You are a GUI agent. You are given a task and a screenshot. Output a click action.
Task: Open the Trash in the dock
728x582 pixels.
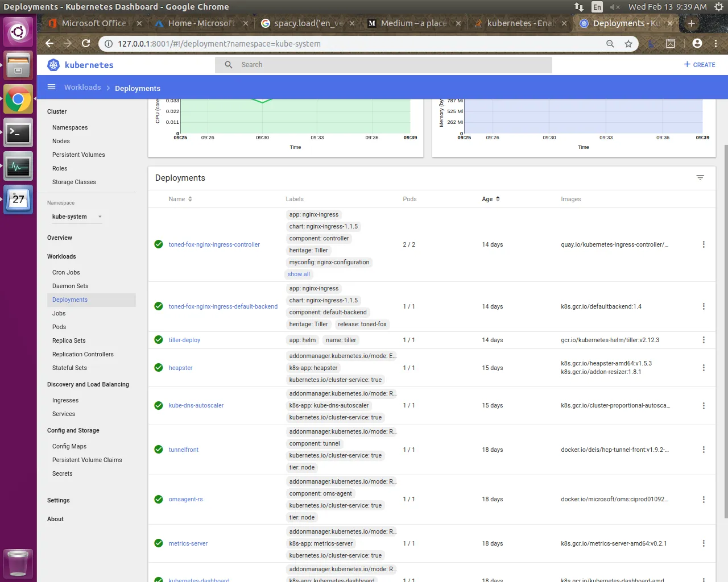coord(18,563)
